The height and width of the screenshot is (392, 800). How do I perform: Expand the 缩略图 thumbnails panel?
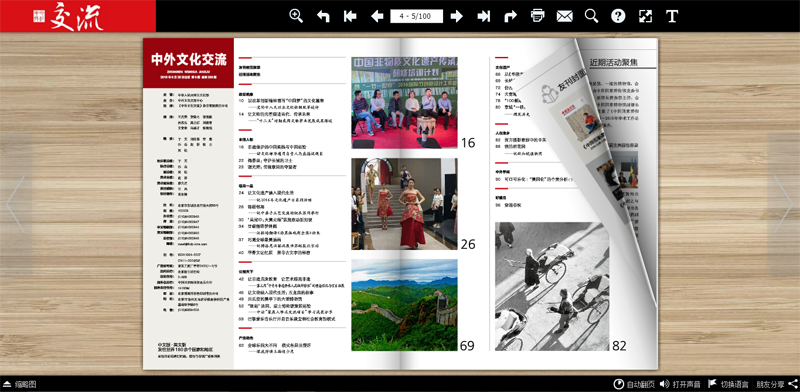click(x=19, y=384)
